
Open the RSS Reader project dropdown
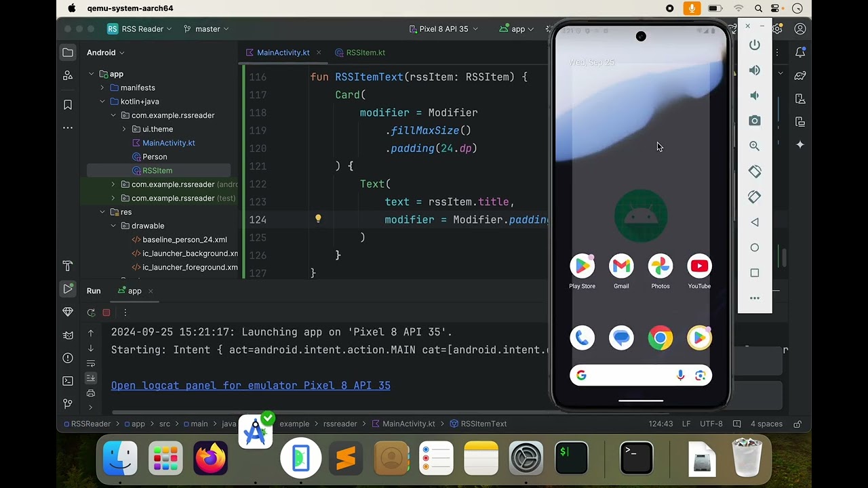tap(140, 29)
